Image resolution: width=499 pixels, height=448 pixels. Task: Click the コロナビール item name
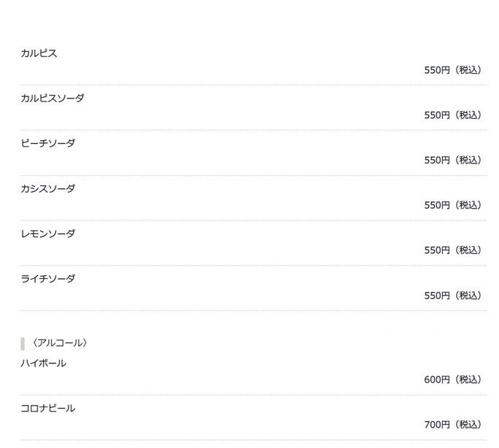[48, 408]
